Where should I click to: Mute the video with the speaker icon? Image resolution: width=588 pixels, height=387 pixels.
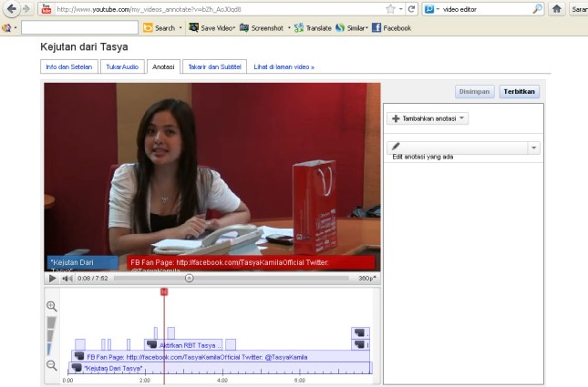tap(67, 278)
